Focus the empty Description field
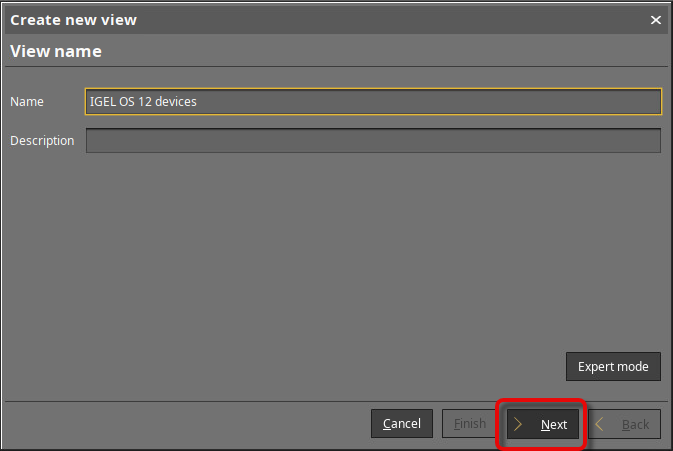The image size is (673, 451). tap(373, 141)
